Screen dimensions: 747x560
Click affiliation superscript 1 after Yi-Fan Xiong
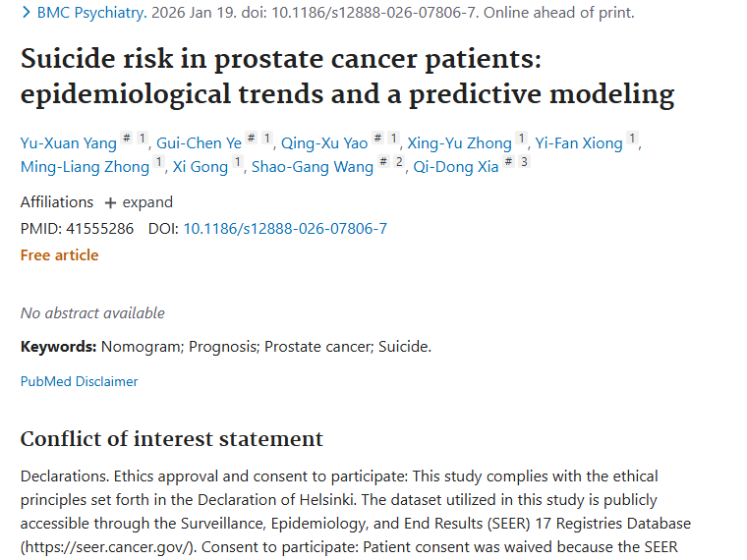click(632, 139)
